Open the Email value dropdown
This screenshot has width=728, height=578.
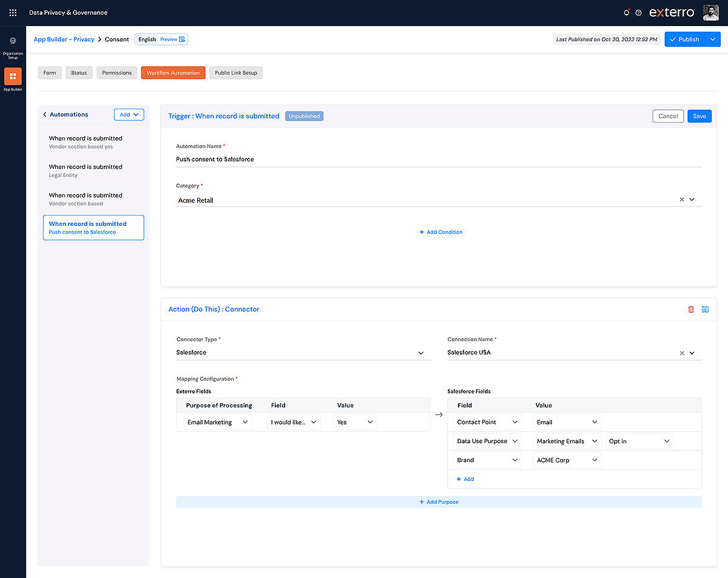(x=567, y=422)
